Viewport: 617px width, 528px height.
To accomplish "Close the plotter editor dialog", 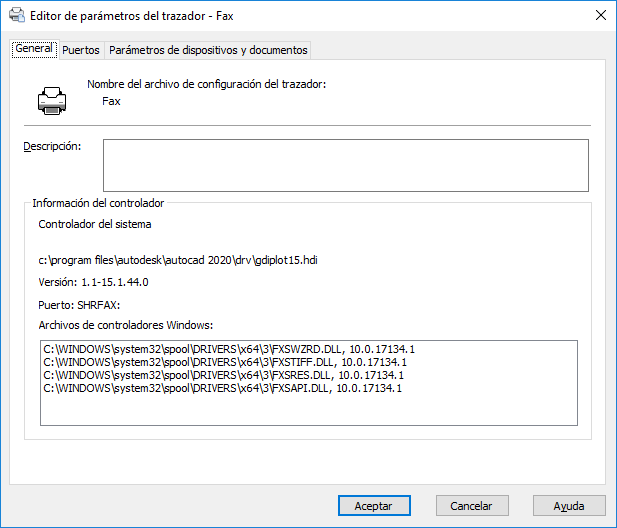I will tap(599, 15).
